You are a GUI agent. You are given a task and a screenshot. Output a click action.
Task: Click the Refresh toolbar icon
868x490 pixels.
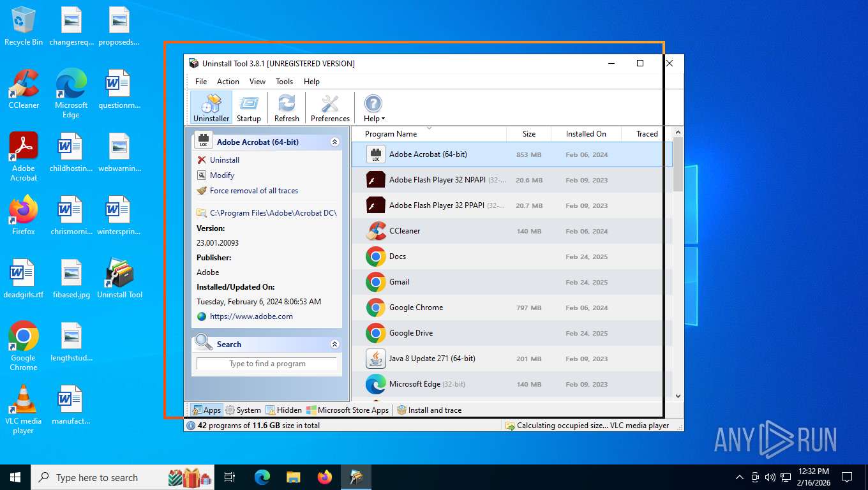[287, 107]
